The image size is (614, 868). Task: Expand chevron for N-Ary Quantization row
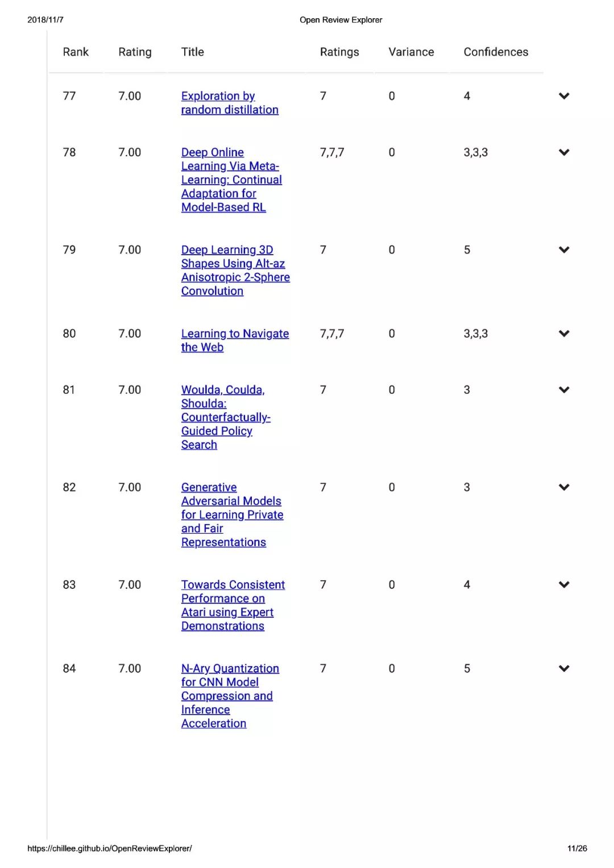(564, 668)
